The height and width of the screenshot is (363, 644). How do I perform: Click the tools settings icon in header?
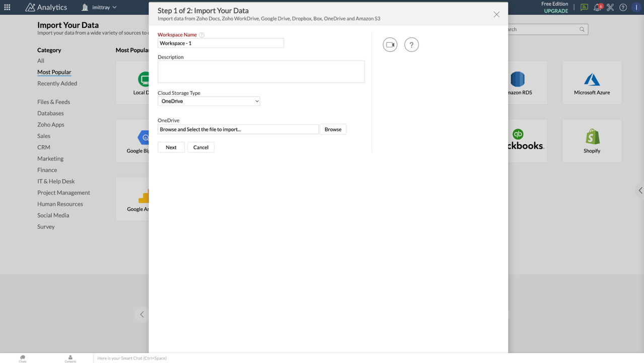click(610, 7)
